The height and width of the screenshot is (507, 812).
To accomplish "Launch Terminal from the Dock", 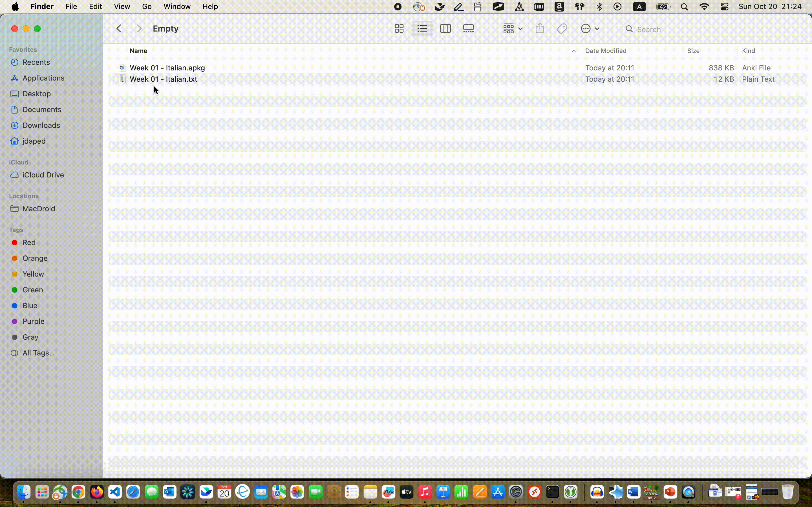I will pyautogui.click(x=552, y=492).
